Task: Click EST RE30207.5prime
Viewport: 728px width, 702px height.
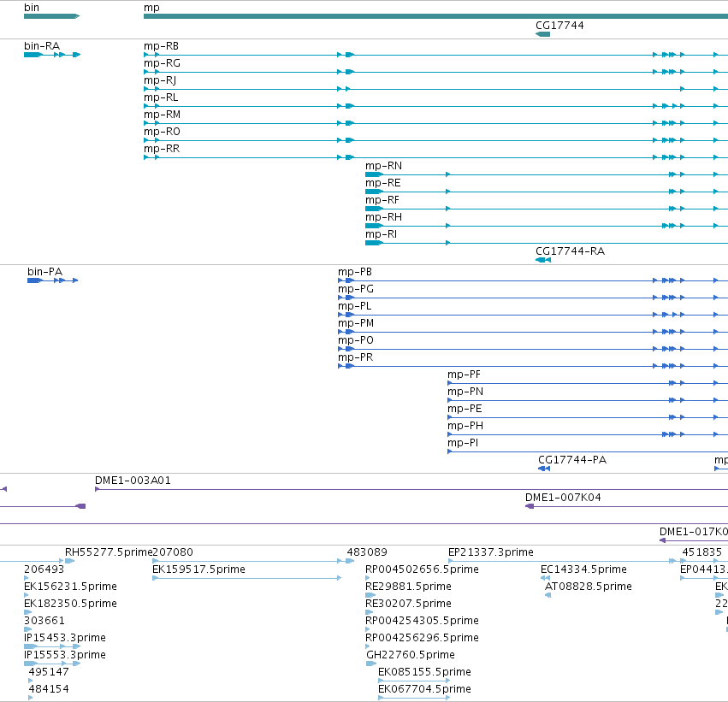Action: coord(370,612)
